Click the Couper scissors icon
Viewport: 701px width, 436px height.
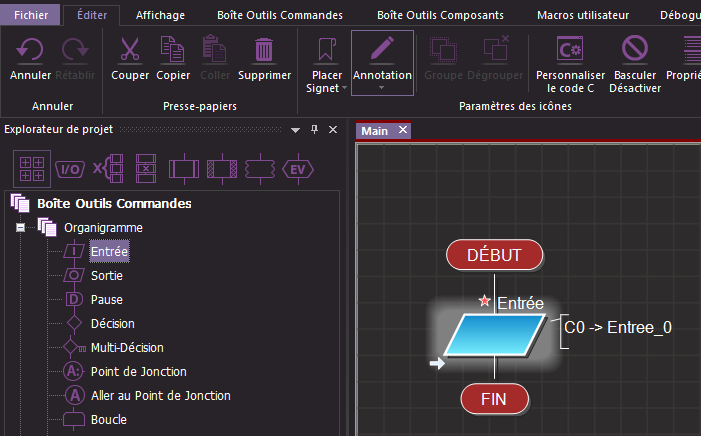pos(130,50)
